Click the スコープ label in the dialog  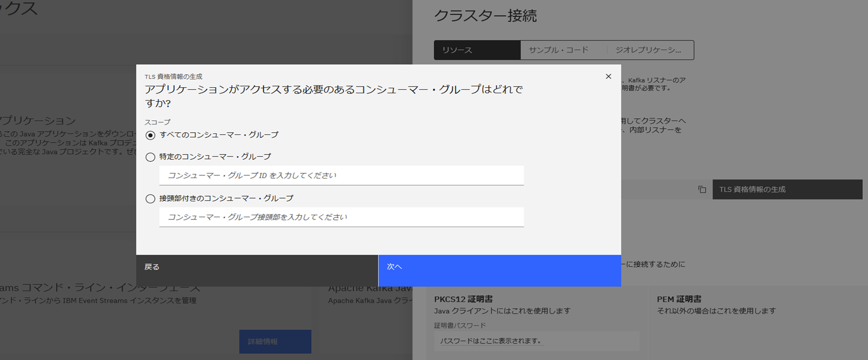158,122
